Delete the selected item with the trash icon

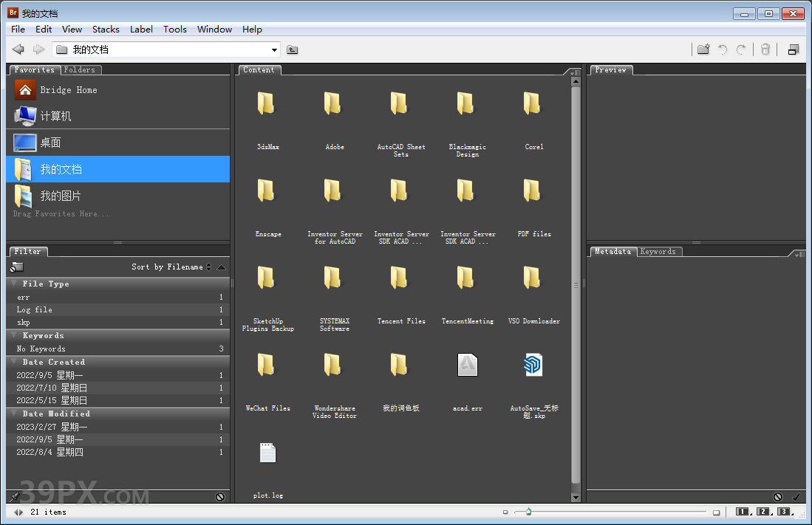pos(765,49)
